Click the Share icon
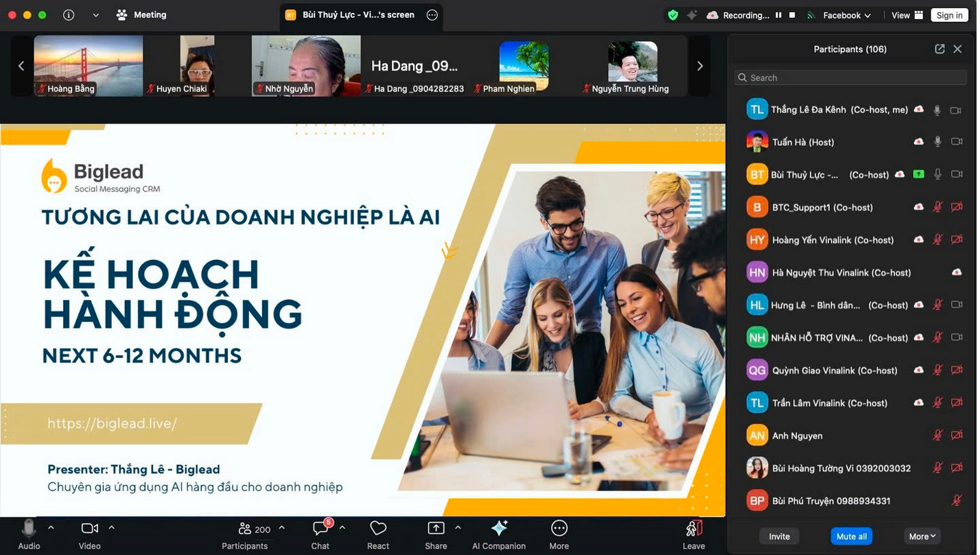The width and height of the screenshot is (980, 555). 435,528
